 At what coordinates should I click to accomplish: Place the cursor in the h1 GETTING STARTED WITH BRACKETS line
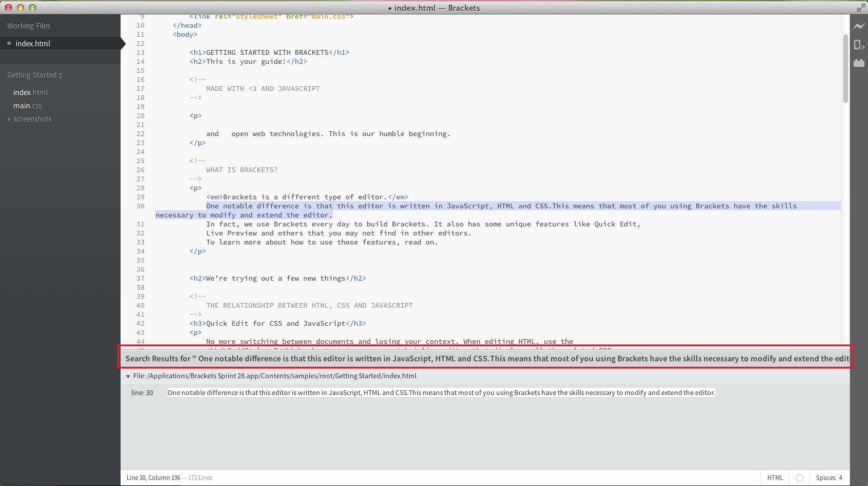[269, 52]
